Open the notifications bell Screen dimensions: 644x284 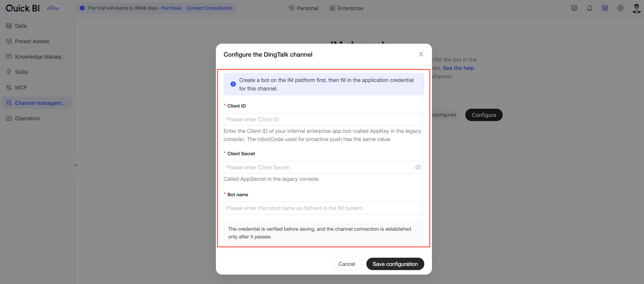pyautogui.click(x=590, y=8)
